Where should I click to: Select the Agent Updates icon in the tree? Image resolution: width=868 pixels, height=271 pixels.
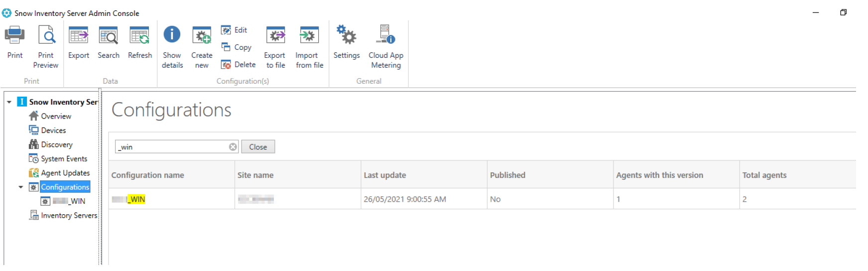point(33,173)
